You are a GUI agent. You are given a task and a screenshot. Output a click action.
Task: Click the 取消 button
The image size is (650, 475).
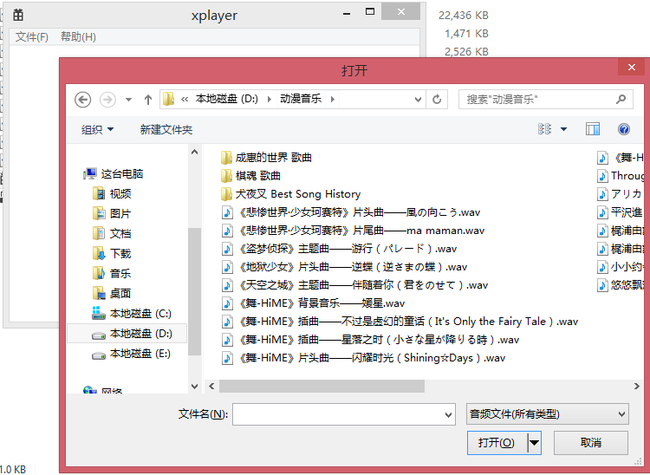pyautogui.click(x=591, y=443)
